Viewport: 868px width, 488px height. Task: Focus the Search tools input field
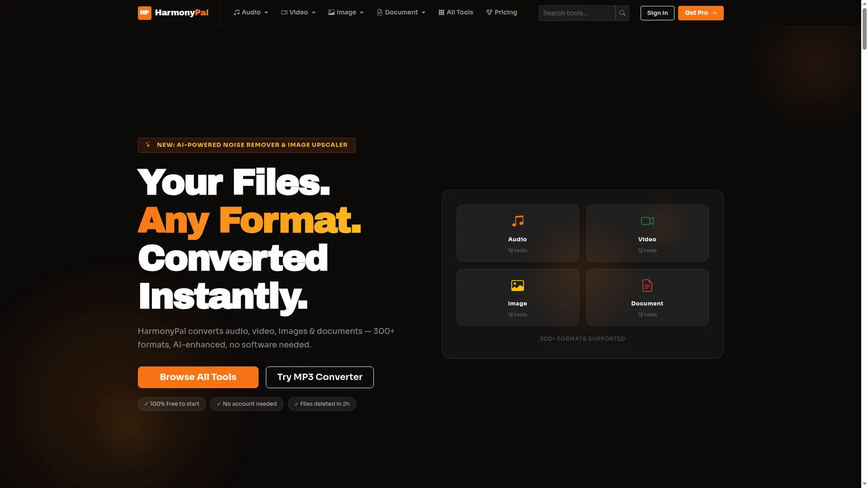pos(577,13)
